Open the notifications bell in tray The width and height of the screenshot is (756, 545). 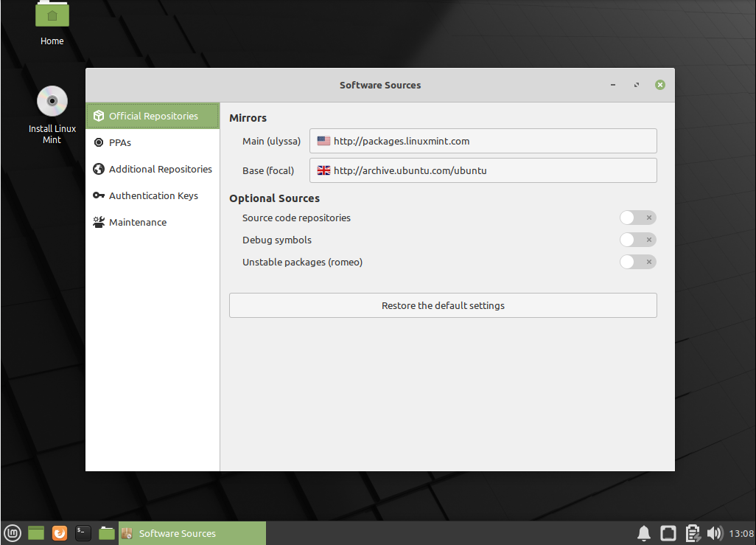click(644, 533)
